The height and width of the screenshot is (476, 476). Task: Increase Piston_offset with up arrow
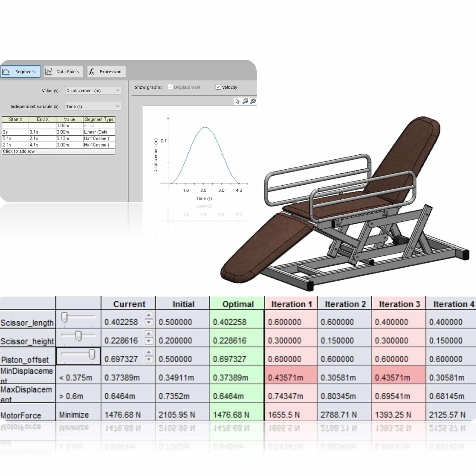click(149, 352)
